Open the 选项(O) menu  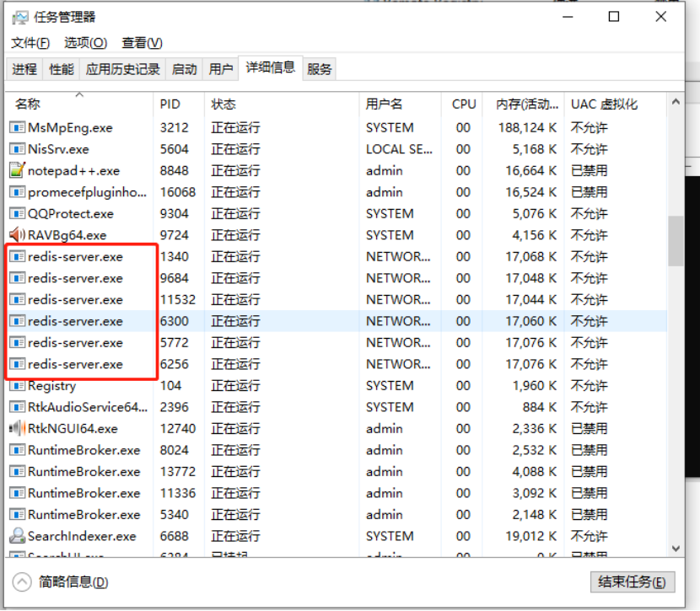(x=86, y=43)
